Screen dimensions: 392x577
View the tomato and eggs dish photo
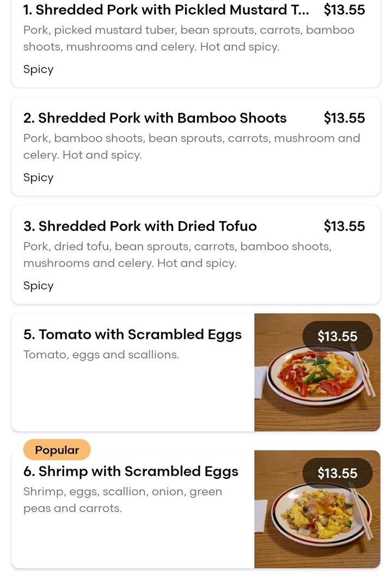(317, 372)
